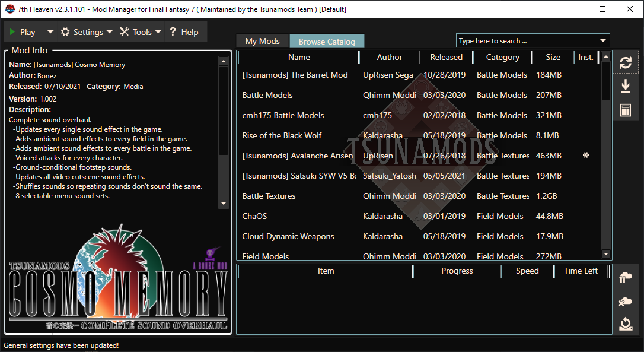Download the selected mod with the download icon
This screenshot has width=644, height=352.
click(626, 86)
